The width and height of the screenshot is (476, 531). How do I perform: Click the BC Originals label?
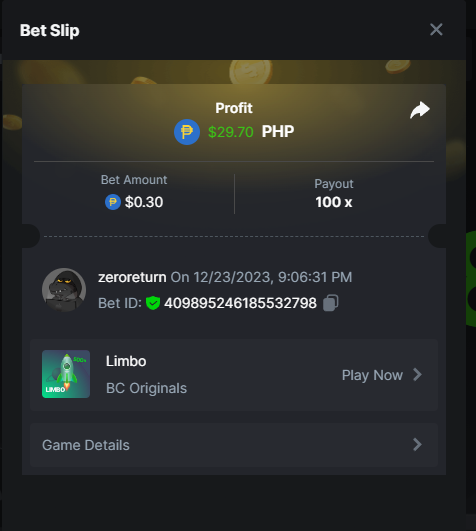click(x=146, y=388)
